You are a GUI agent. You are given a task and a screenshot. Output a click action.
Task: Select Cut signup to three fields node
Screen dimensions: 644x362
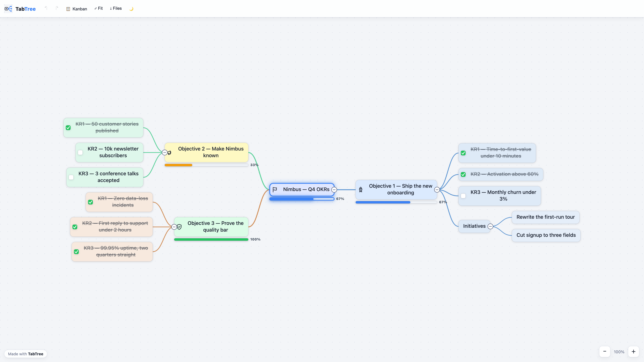pyautogui.click(x=546, y=235)
